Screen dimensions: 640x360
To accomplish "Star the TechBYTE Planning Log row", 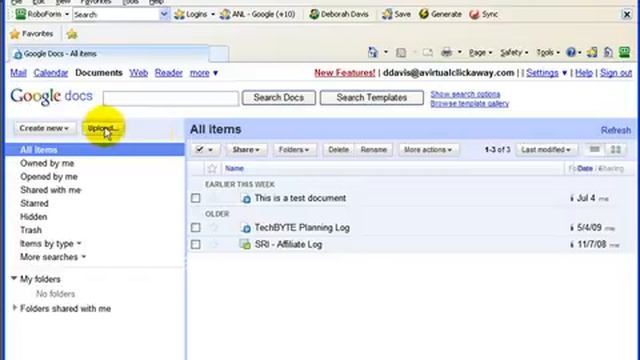I will click(213, 227).
